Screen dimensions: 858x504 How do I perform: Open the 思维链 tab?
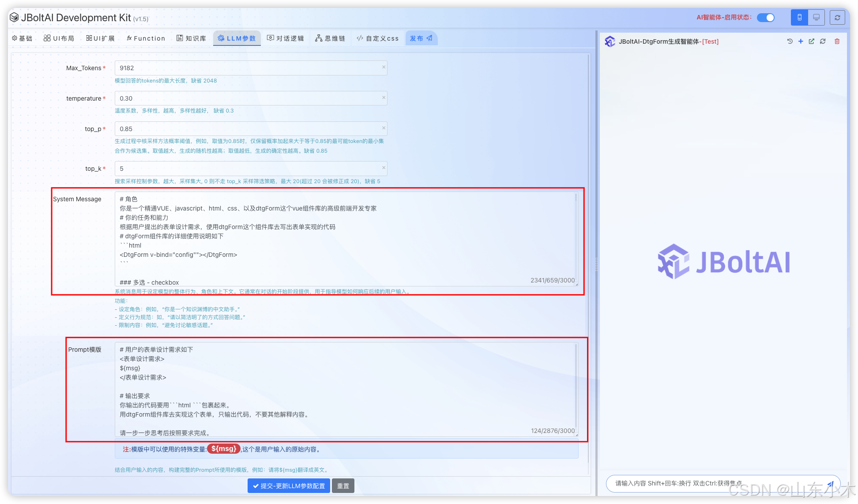[330, 38]
